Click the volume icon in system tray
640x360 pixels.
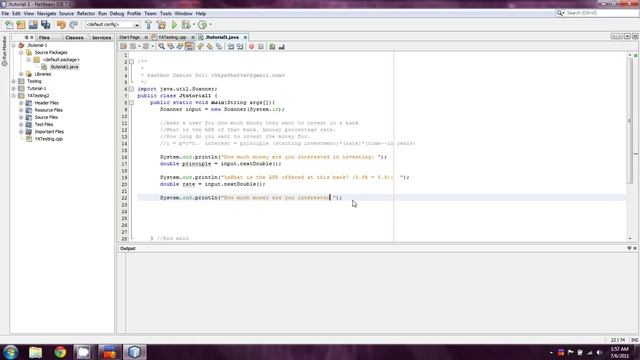599,353
